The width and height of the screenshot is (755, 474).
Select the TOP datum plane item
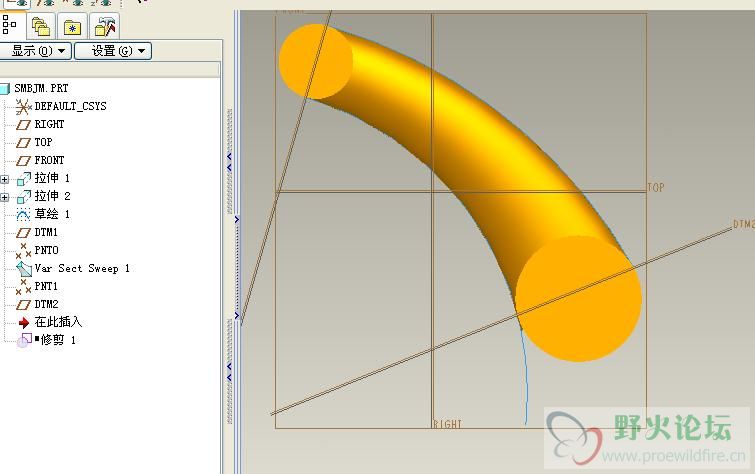pos(43,142)
